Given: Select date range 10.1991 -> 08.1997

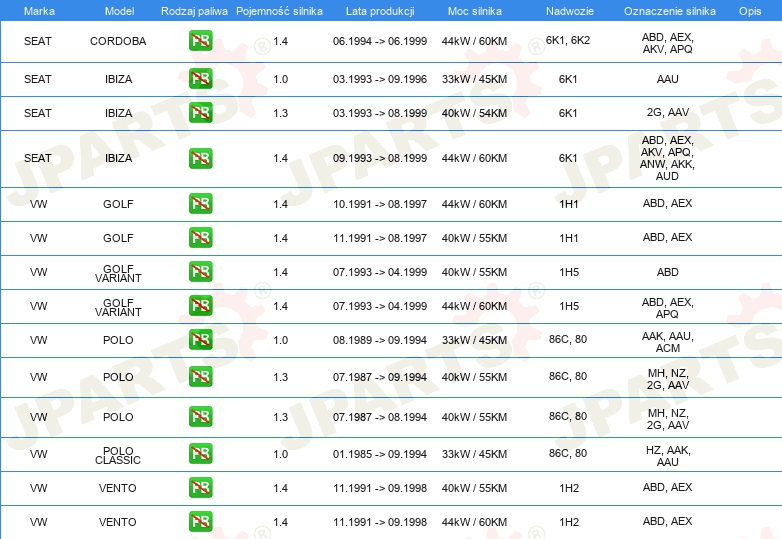Looking at the screenshot, I should [x=380, y=204].
